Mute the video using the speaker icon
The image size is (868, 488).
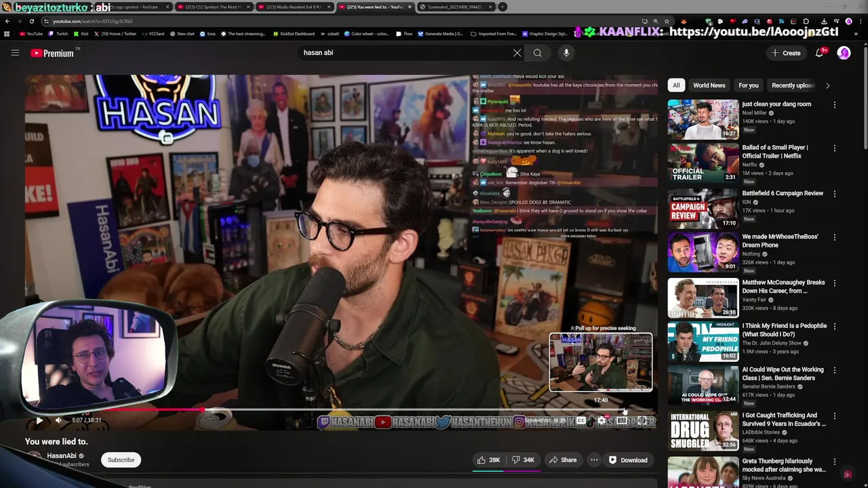coord(58,420)
